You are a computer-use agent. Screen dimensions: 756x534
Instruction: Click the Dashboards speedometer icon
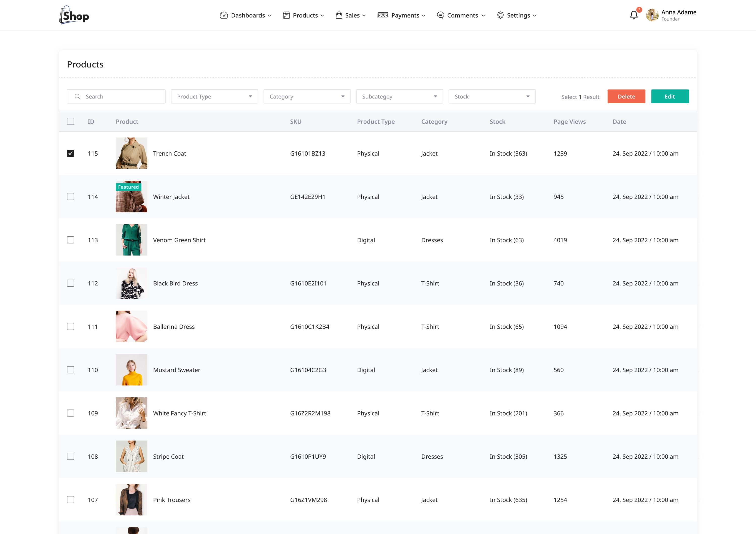[x=224, y=15]
